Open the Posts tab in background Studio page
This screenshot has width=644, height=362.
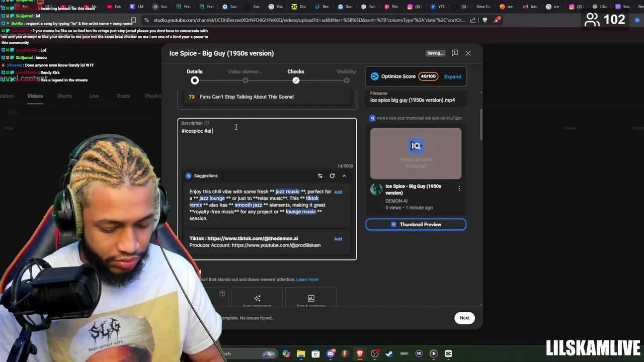(123, 96)
